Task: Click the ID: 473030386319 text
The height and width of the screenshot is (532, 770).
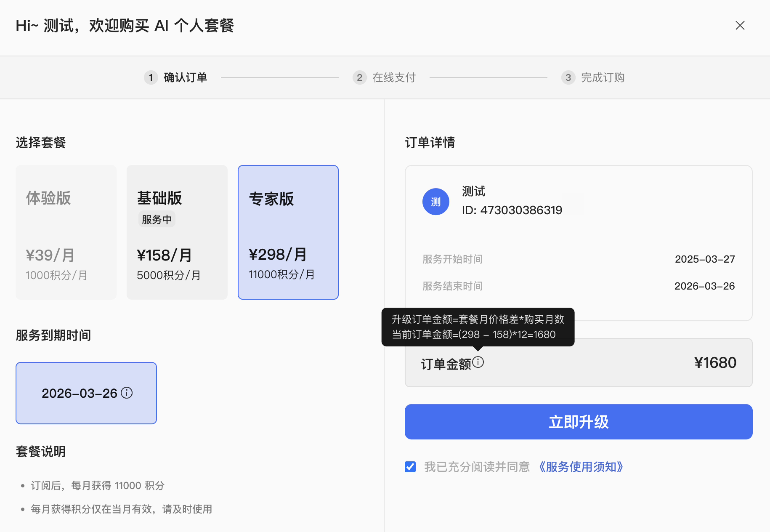Action: (x=512, y=210)
